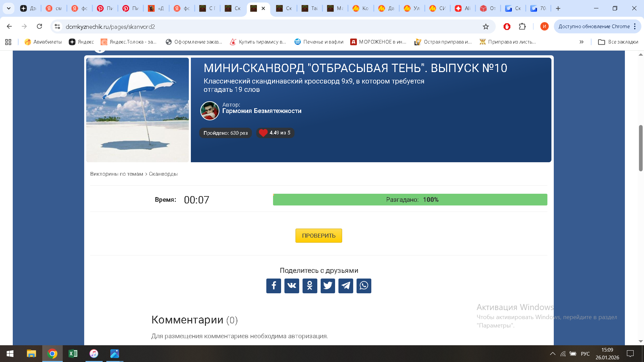Open the Авиабилеты bookmark
The image size is (644, 362).
43,42
